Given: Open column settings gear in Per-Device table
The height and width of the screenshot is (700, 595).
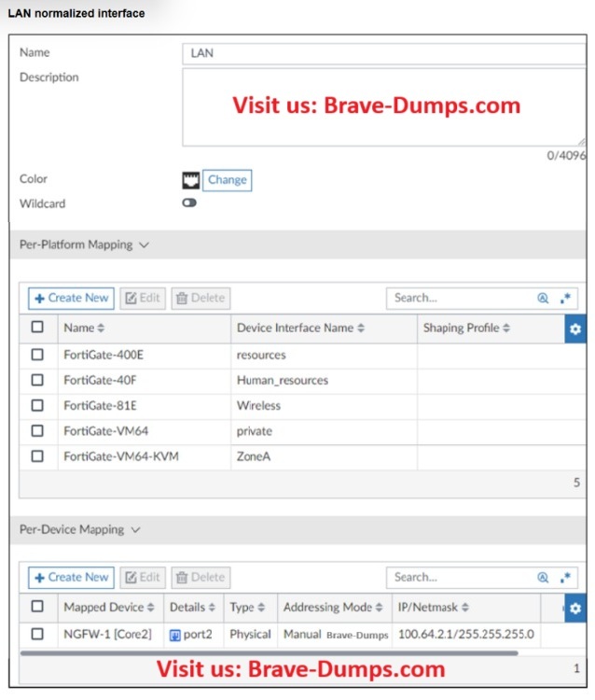Looking at the screenshot, I should coord(575,608).
